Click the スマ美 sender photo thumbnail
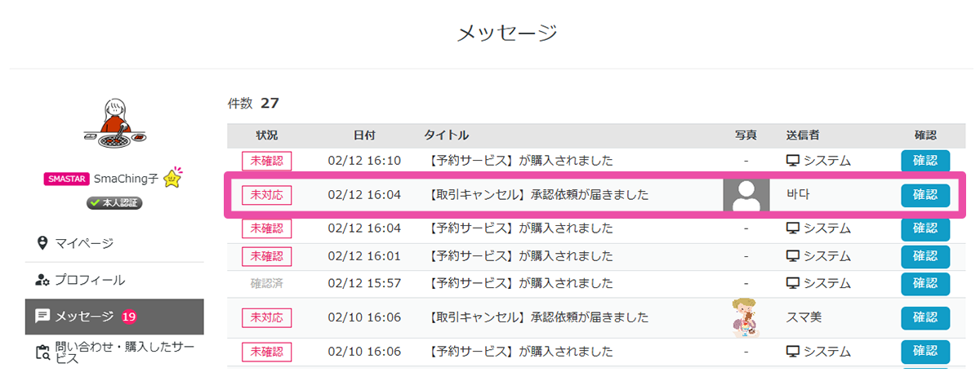Image resolution: width=980 pixels, height=390 pixels. point(746,317)
